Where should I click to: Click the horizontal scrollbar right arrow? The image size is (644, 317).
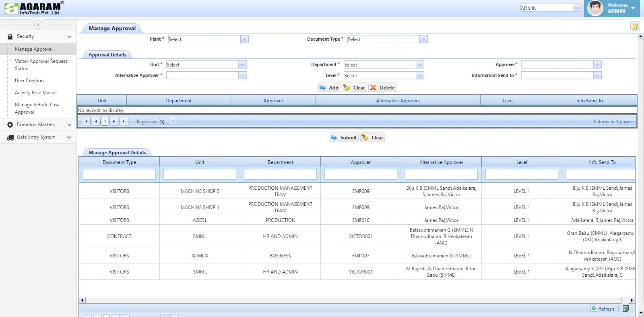pos(632,300)
